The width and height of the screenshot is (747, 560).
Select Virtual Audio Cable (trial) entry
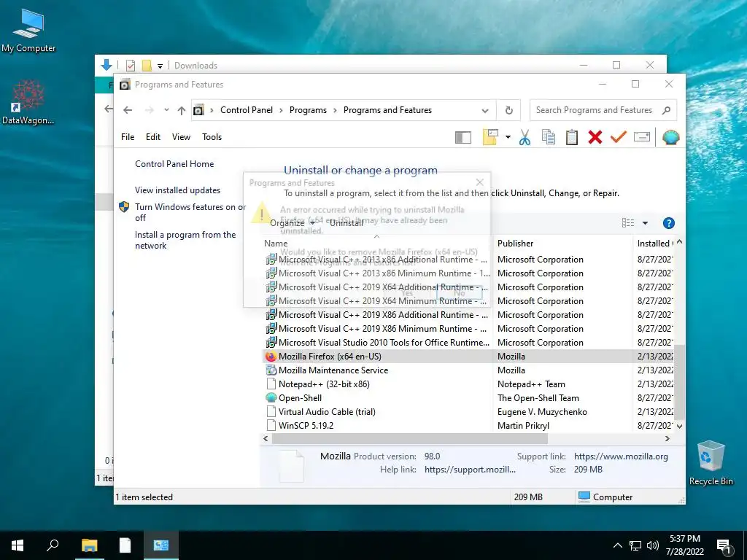click(327, 411)
